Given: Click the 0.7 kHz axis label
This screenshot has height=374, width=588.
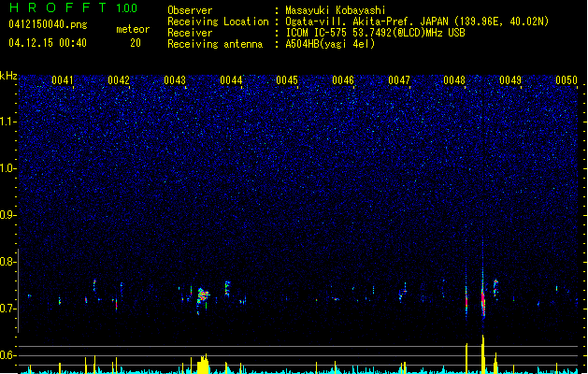Looking at the screenshot, I should (8, 309).
